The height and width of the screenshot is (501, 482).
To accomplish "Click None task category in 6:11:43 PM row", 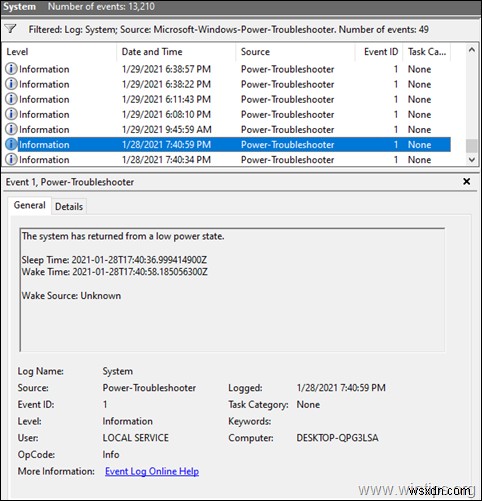I will point(419,99).
